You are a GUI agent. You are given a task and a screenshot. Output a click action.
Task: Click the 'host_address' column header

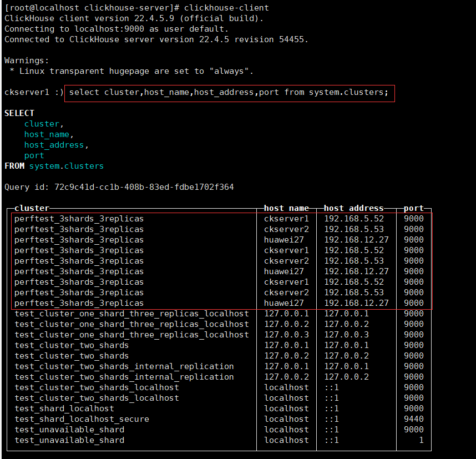pos(353,208)
